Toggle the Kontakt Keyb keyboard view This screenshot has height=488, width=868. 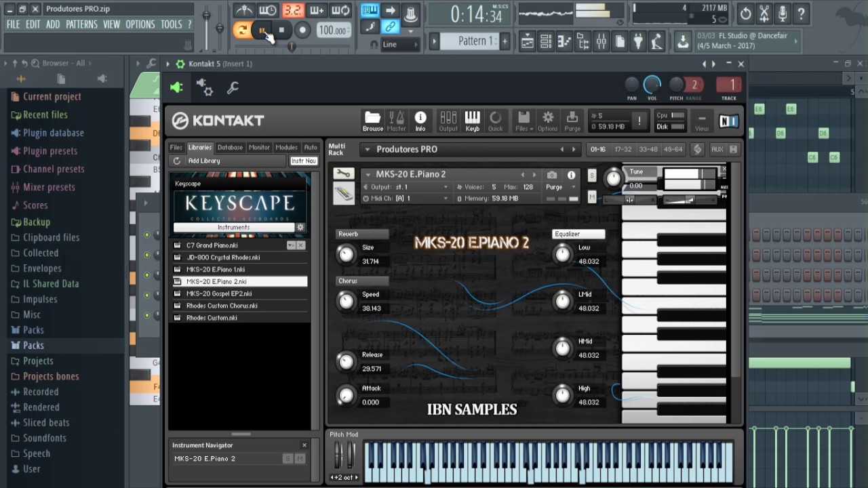(x=472, y=121)
